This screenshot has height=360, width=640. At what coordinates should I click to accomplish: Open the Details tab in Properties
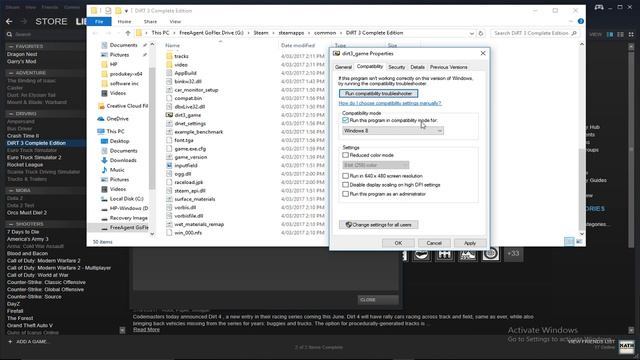pos(418,67)
